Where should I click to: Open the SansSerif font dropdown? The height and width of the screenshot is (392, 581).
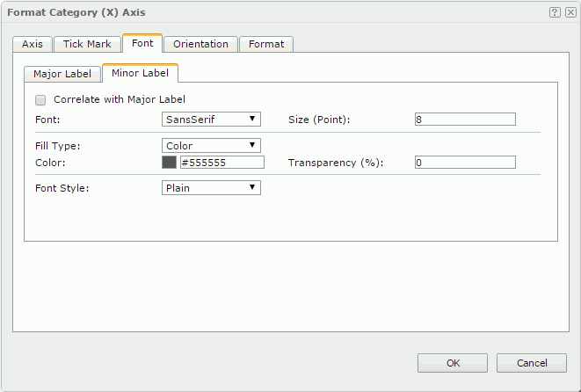pos(211,120)
